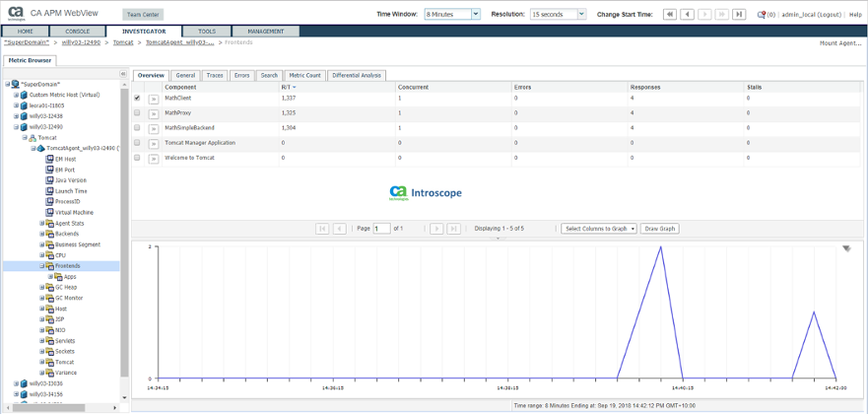Viewport: 868px width, 414px height.
Task: Open Select Columns to Graph dropdown
Action: pyautogui.click(x=599, y=229)
